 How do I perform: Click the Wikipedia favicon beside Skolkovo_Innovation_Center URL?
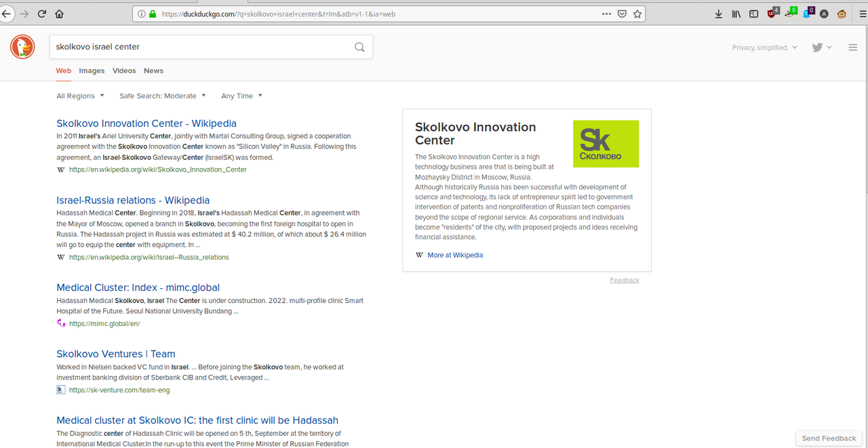pos(61,169)
